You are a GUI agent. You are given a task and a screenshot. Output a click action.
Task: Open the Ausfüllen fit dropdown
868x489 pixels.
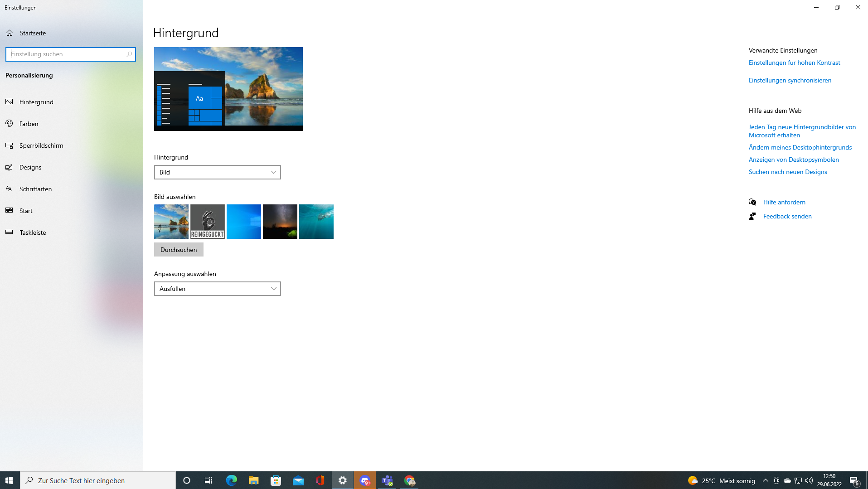click(x=217, y=289)
